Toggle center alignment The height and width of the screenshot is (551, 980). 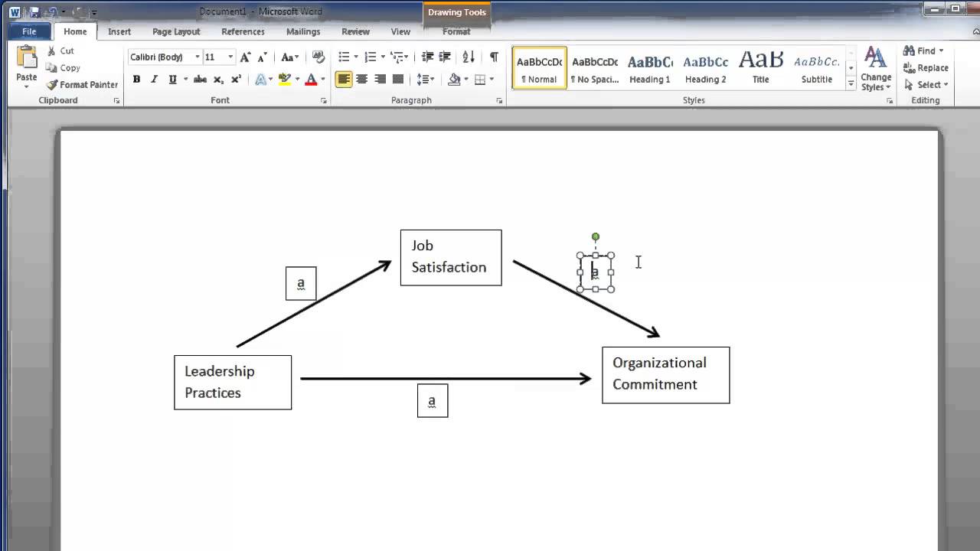tap(362, 80)
